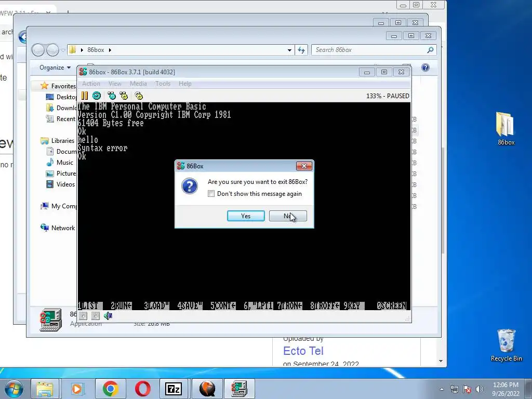Click the taskbar clock showing 12:06 PM
The width and height of the screenshot is (532, 399).
pos(506,389)
